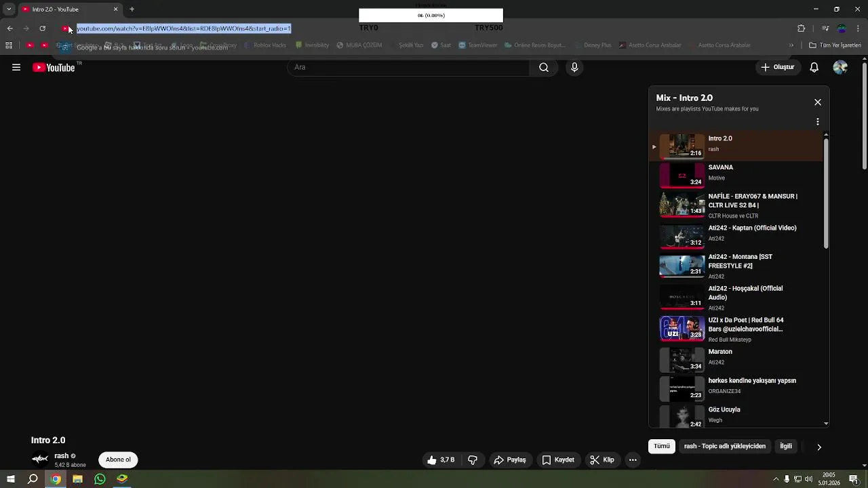Image resolution: width=868 pixels, height=488 pixels.
Task: Click the Oluştur create button
Action: 778,67
